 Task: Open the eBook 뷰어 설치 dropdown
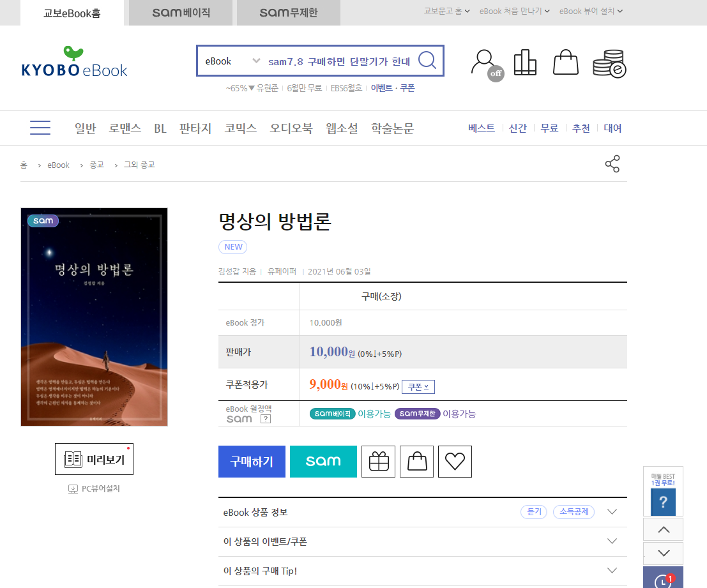click(591, 11)
